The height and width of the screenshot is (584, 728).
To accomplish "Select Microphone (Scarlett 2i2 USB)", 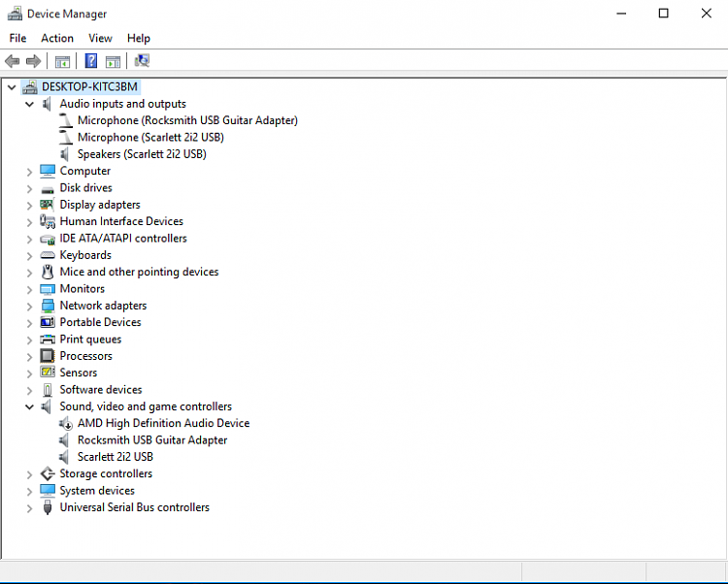I will click(x=150, y=138).
